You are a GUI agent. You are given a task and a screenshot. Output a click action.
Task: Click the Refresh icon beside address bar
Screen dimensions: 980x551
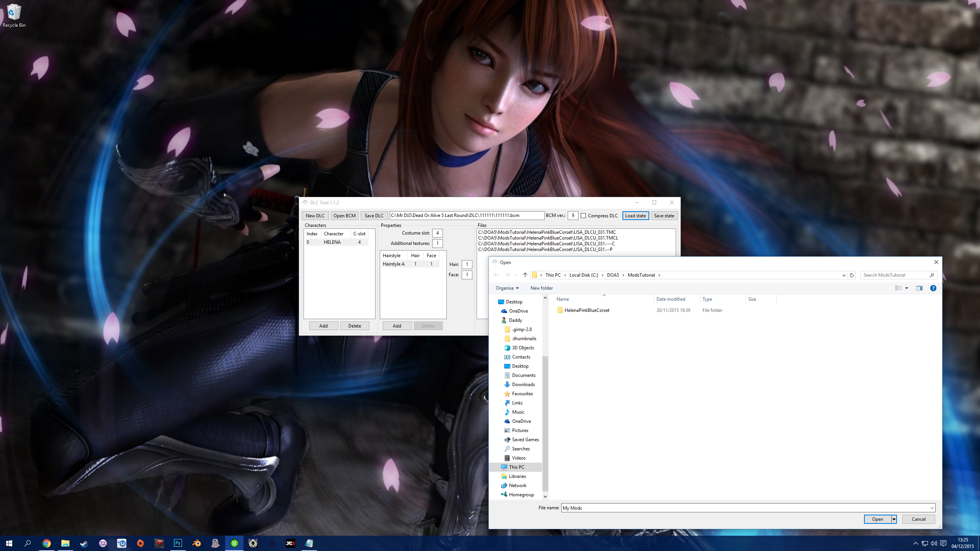pos(852,275)
